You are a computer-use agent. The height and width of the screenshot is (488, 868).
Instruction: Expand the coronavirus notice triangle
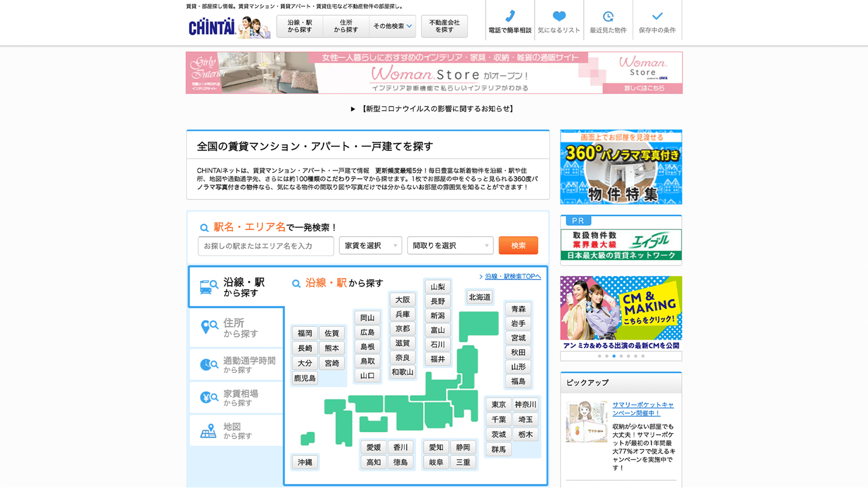point(353,109)
